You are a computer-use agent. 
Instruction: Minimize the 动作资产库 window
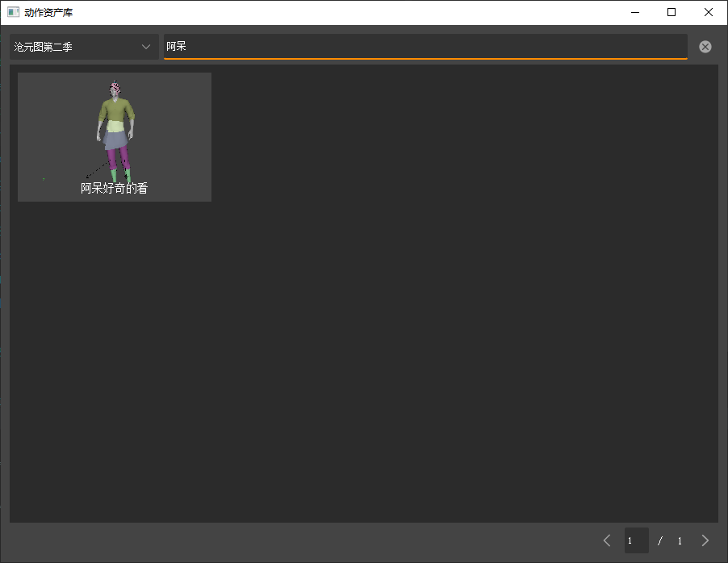click(635, 12)
